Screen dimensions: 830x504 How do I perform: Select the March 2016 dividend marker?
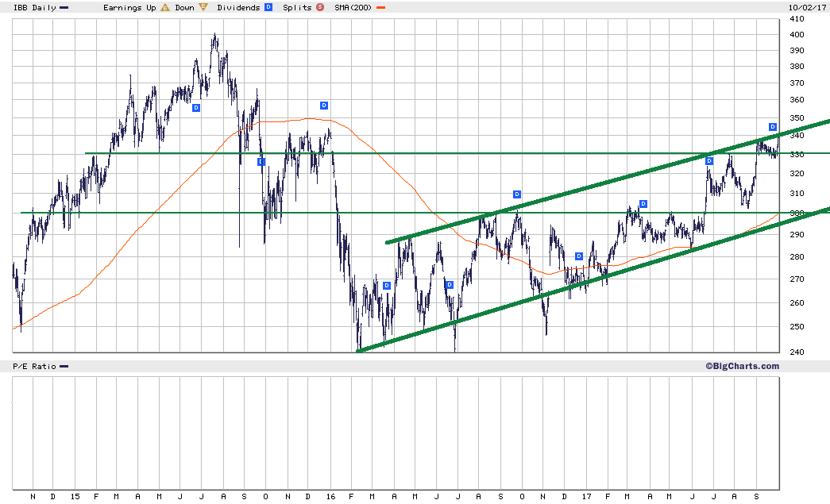tap(387, 286)
